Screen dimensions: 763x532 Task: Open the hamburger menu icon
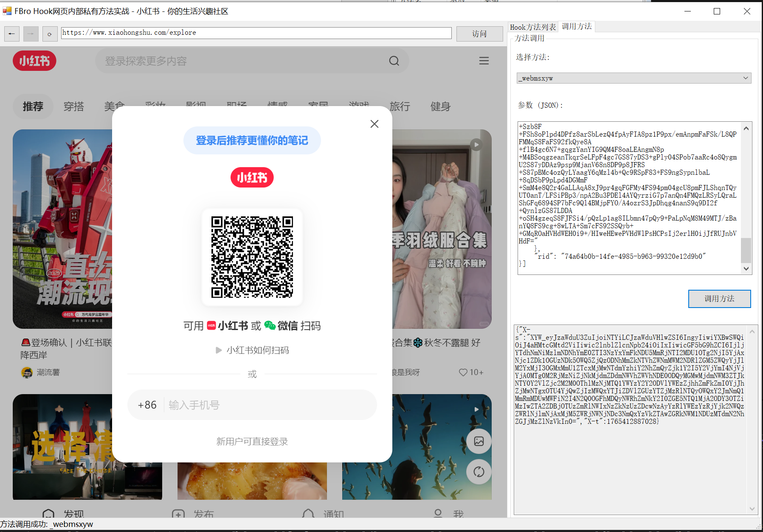pos(484,61)
